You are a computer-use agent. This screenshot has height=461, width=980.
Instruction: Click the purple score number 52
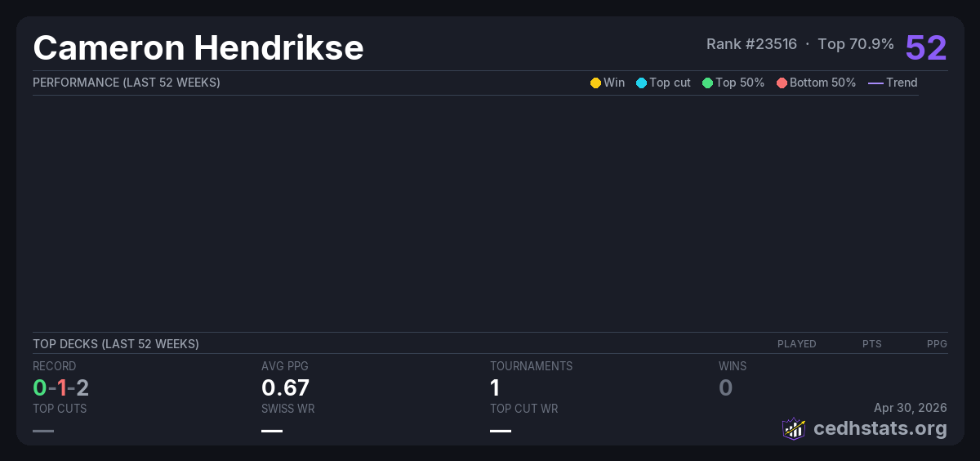click(926, 47)
